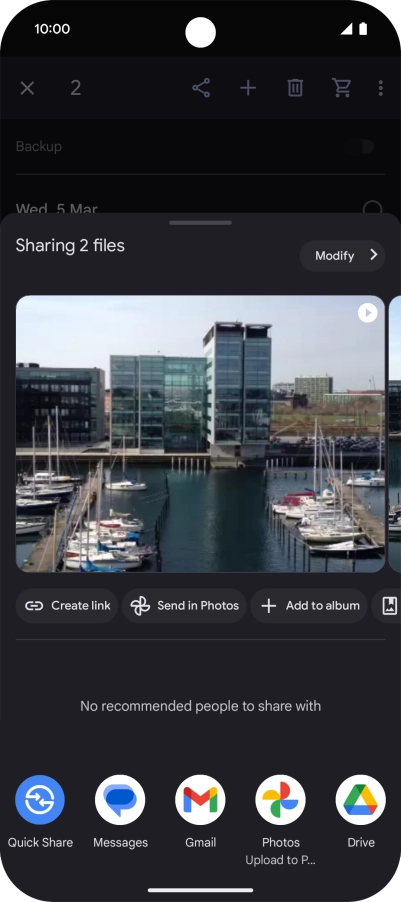The image size is (401, 902).
Task: Open the Messages app icon
Action: click(120, 800)
